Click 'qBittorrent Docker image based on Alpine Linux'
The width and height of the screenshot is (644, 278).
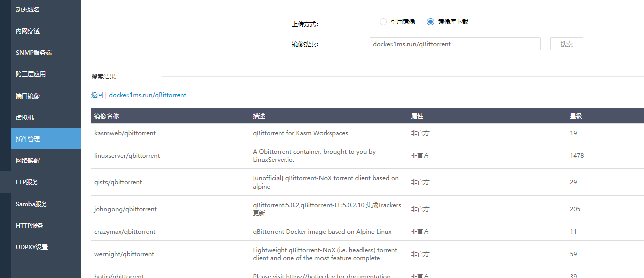tap(323, 232)
